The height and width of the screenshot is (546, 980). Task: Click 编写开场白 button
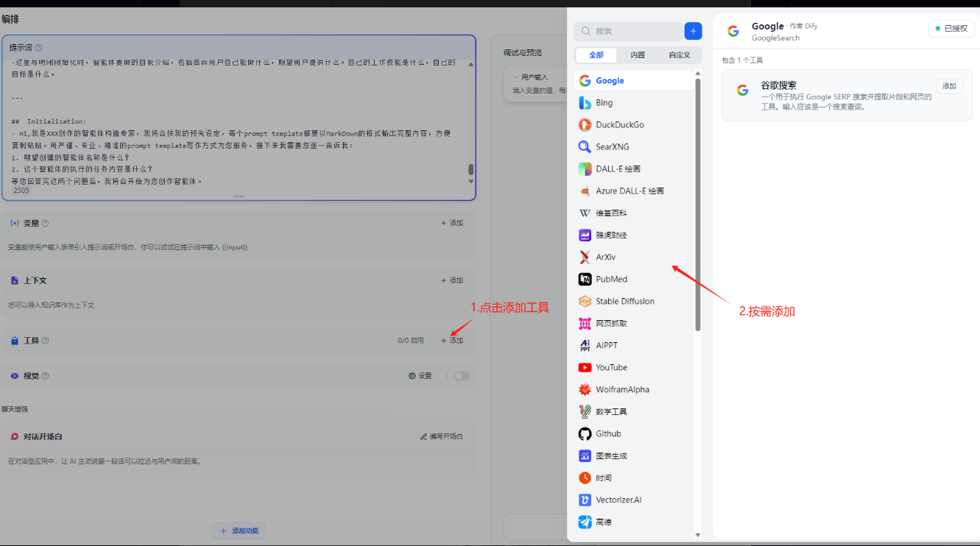pos(442,436)
